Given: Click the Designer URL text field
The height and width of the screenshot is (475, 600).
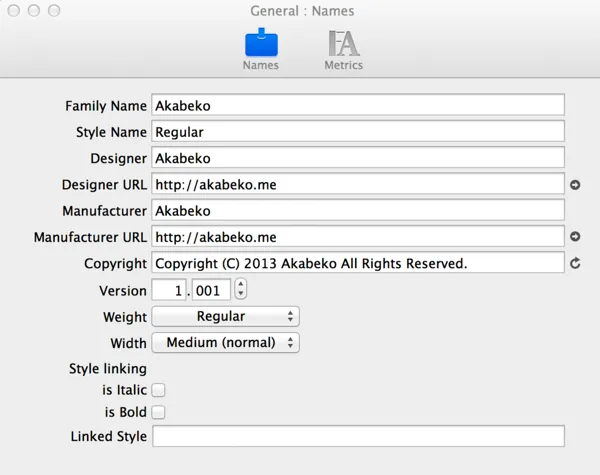Looking at the screenshot, I should tap(357, 184).
